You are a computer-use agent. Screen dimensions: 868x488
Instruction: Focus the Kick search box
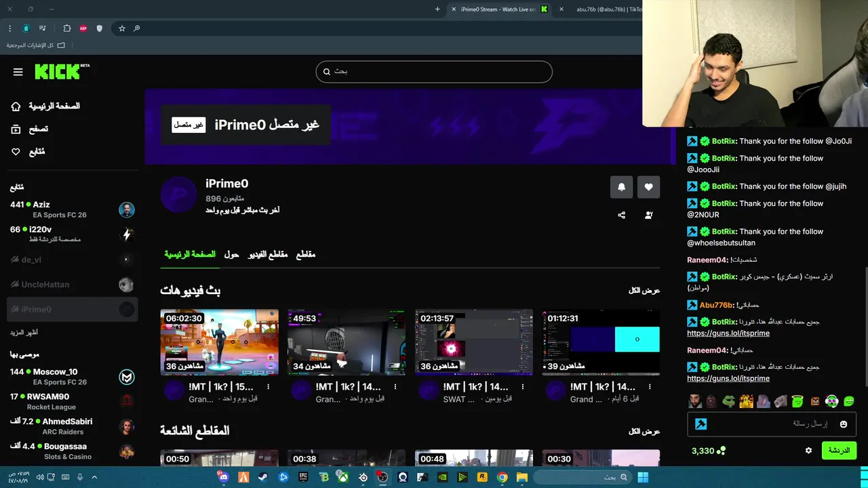click(434, 72)
